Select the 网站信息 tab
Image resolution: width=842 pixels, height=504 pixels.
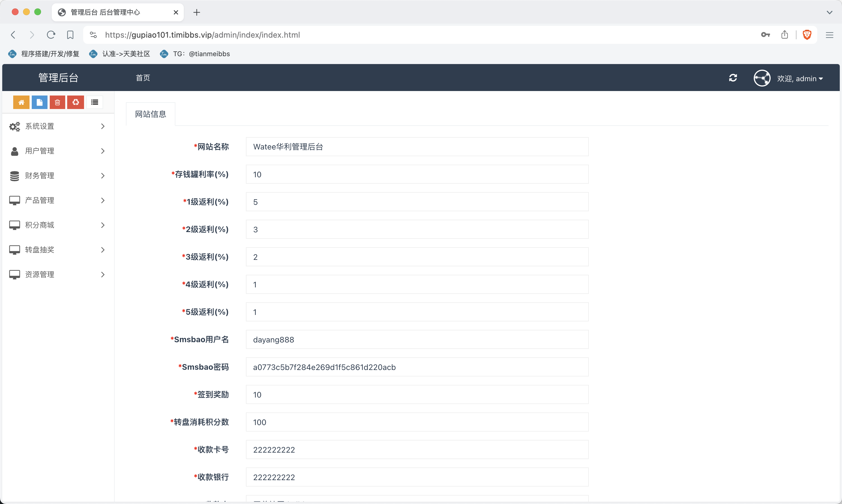(x=150, y=114)
